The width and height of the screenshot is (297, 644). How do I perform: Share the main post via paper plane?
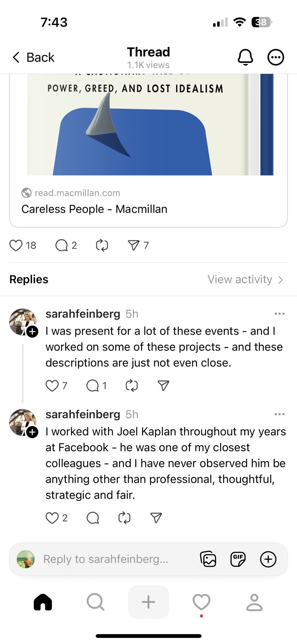pyautogui.click(x=134, y=245)
